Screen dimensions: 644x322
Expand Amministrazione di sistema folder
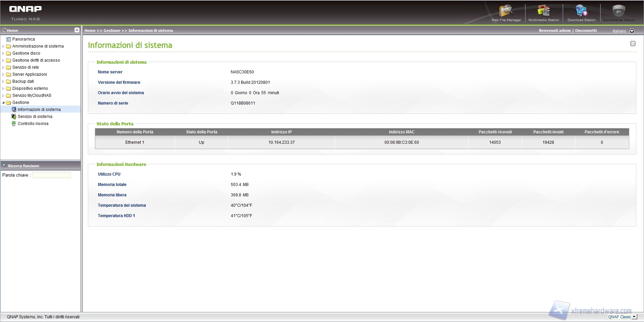[x=3, y=46]
